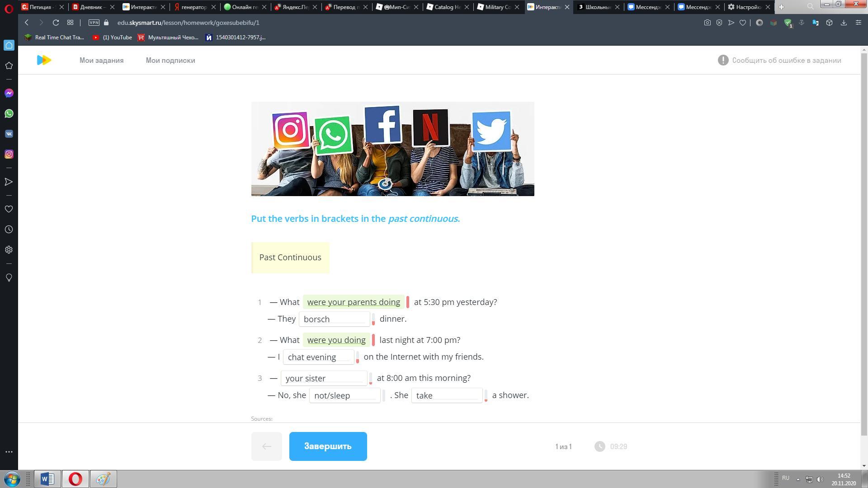The height and width of the screenshot is (488, 868).
Task: Open Instagram in Opera sidebar
Action: point(9,154)
